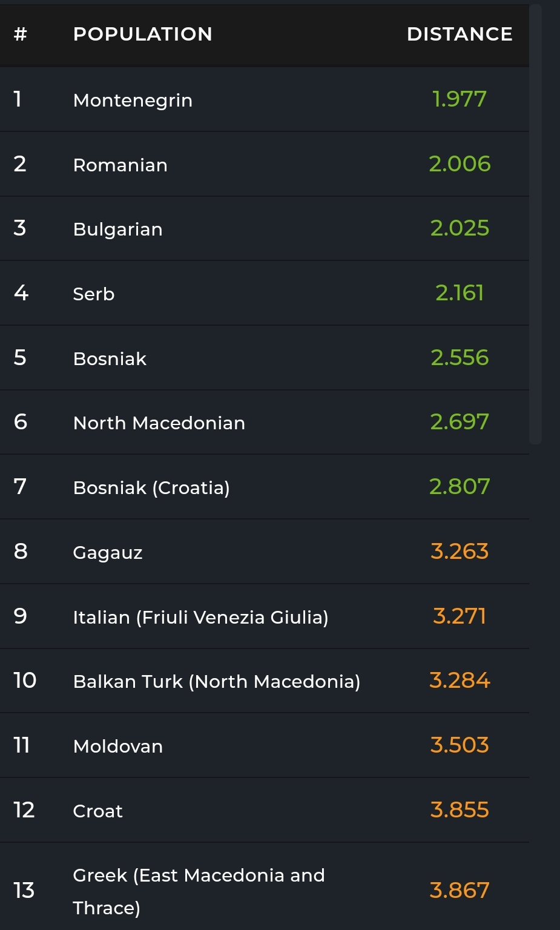Select the Bosniak (Croatia) population name
This screenshot has height=930, width=560.
151,487
